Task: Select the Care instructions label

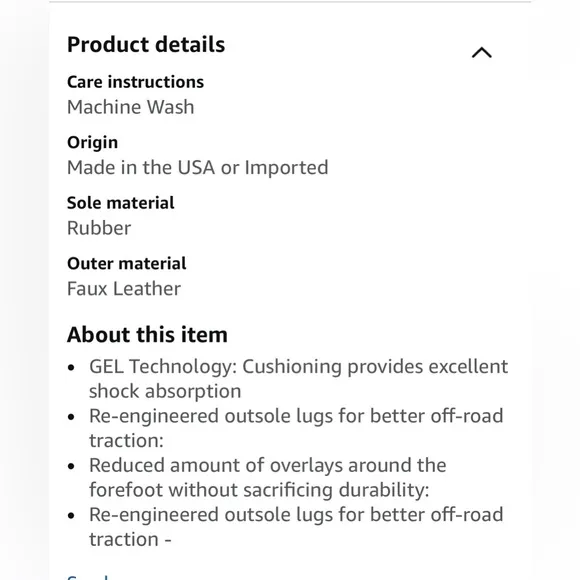Action: [x=135, y=82]
